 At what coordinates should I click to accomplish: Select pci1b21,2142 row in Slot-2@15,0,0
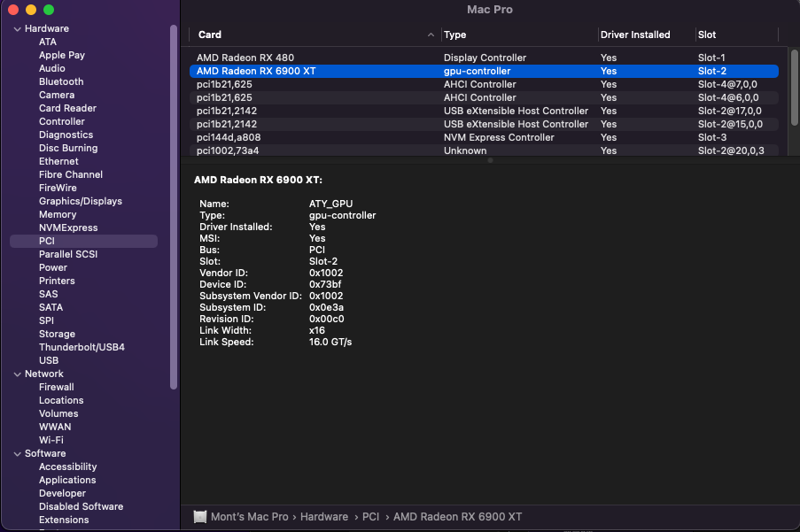point(484,124)
